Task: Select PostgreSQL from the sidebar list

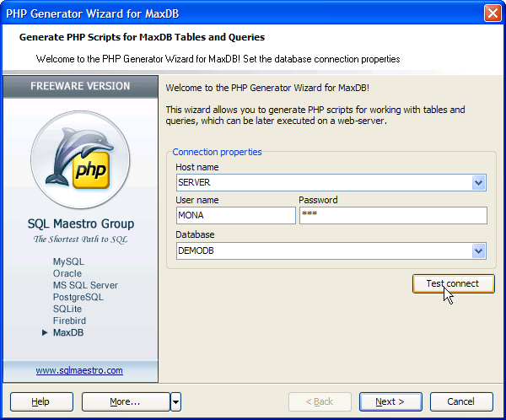Action: [x=78, y=298]
